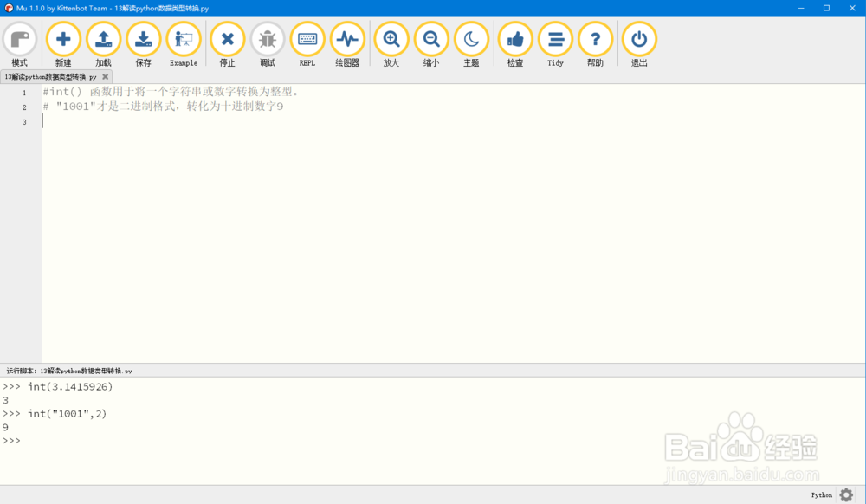Open Help (帮助)

pyautogui.click(x=596, y=44)
